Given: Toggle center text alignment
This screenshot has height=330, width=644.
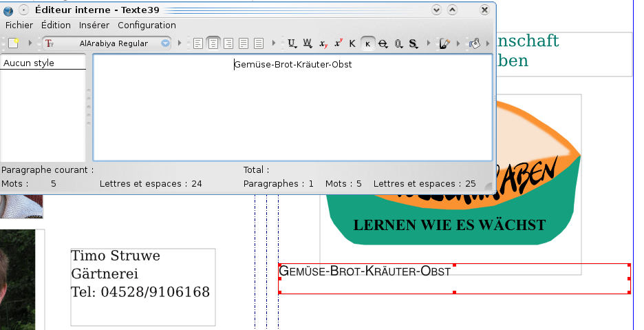Looking at the screenshot, I should coord(213,43).
